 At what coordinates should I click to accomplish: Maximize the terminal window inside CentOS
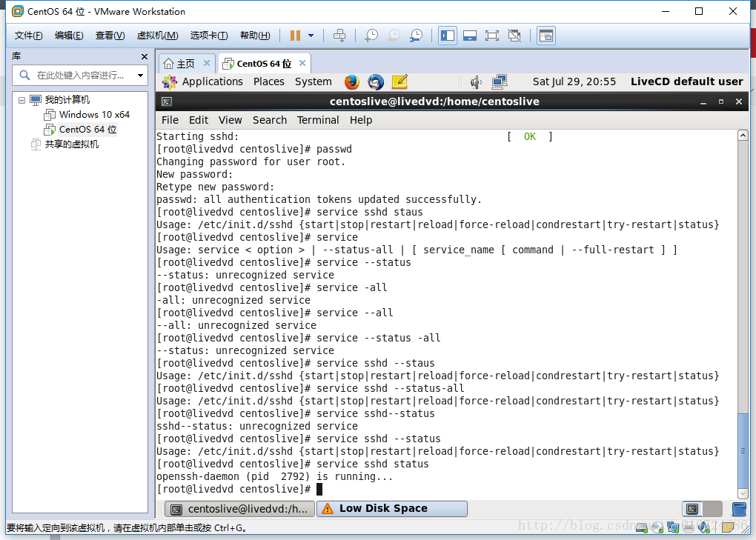coord(721,101)
